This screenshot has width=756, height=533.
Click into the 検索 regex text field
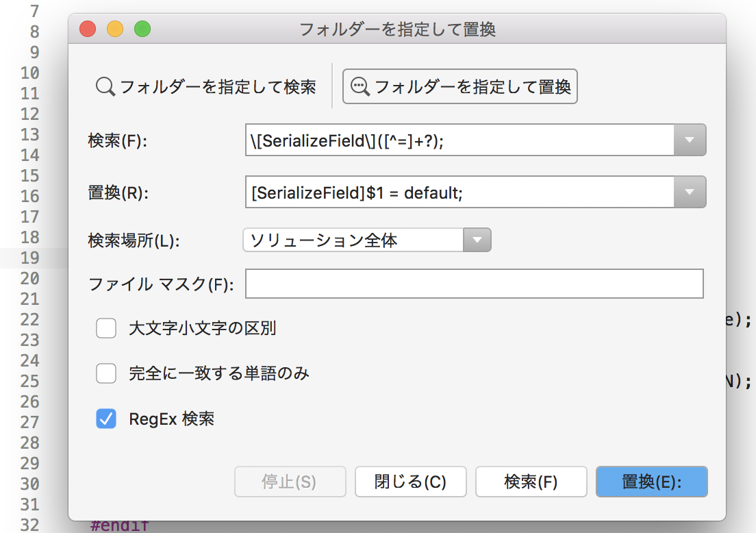(x=459, y=140)
